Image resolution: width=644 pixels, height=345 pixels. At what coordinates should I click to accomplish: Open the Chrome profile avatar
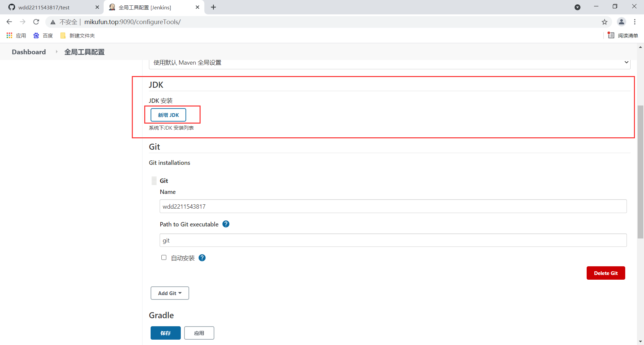[x=622, y=22]
